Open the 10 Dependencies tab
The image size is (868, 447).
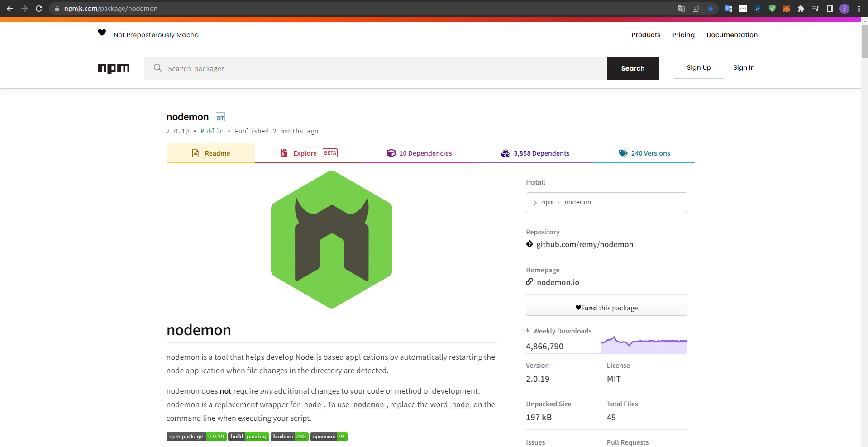(419, 153)
